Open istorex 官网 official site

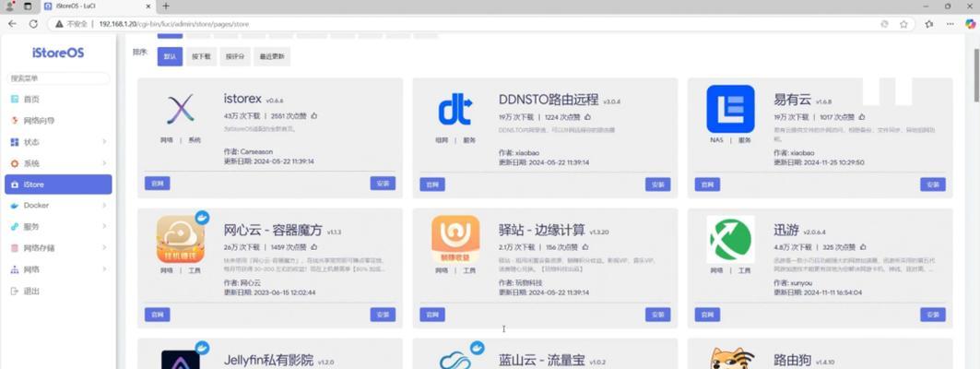click(x=157, y=184)
